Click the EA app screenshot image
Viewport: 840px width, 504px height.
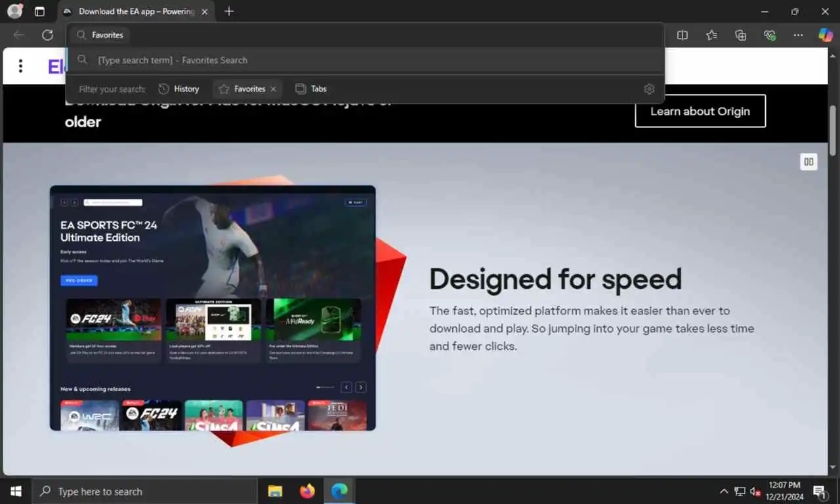coord(213,308)
